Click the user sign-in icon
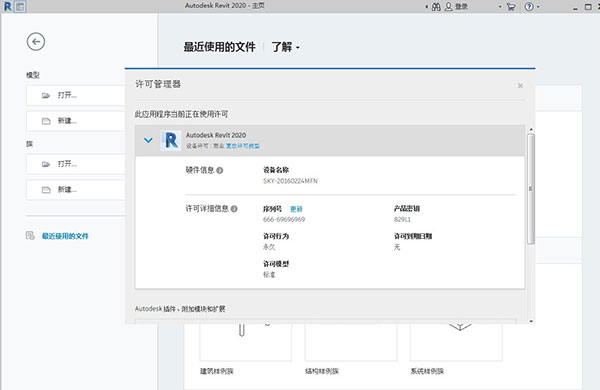The width and height of the screenshot is (600, 390). click(x=448, y=7)
